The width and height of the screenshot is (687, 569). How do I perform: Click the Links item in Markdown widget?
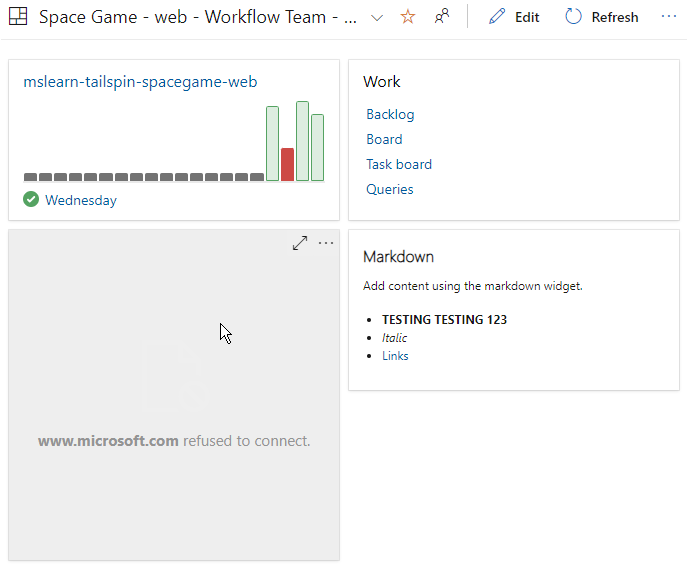point(395,355)
